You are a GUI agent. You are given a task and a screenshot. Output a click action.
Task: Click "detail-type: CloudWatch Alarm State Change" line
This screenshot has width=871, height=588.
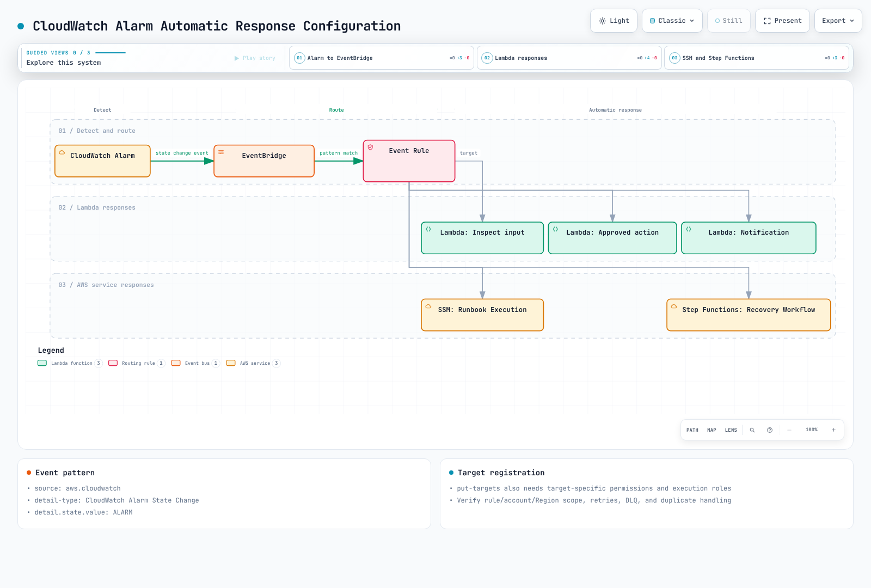coord(116,500)
